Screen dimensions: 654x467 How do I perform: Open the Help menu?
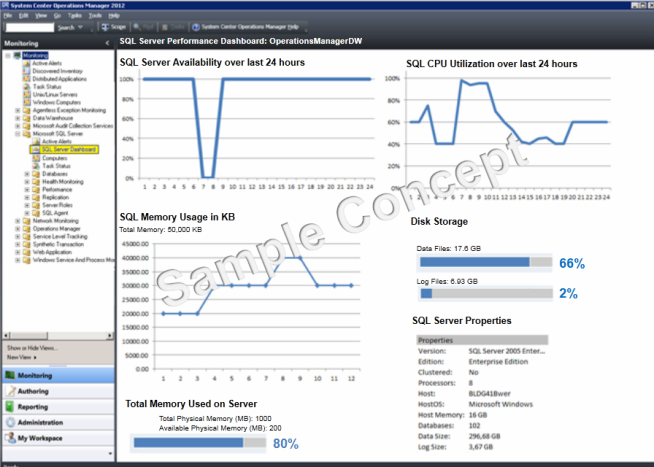coord(114,15)
